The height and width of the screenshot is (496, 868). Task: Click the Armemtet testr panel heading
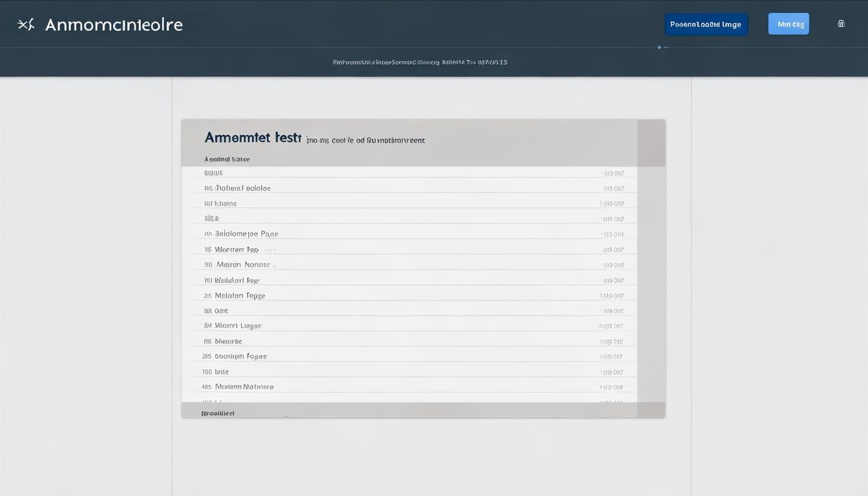[253, 138]
